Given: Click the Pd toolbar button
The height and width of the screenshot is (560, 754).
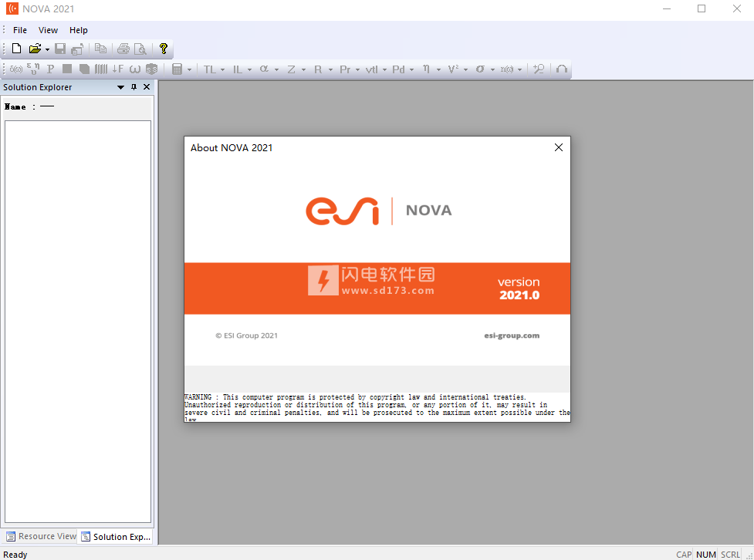Looking at the screenshot, I should tap(399, 69).
